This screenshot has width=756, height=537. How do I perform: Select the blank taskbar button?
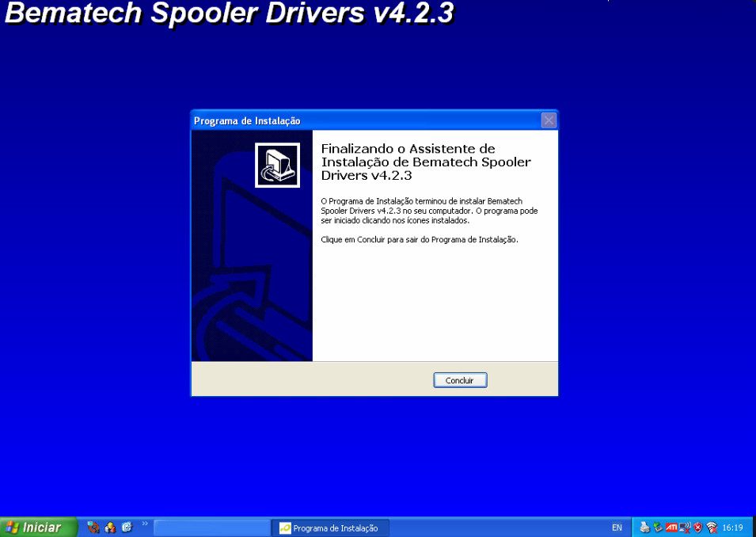tap(211, 528)
